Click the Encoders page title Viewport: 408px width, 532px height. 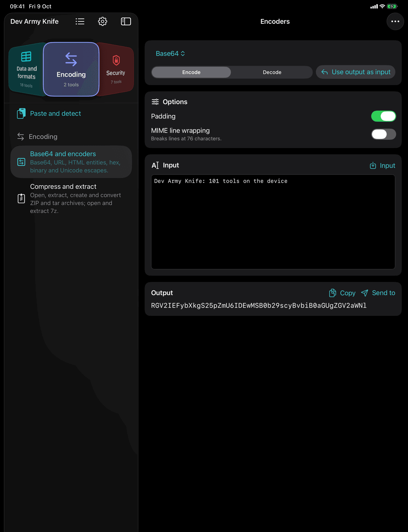click(x=275, y=21)
